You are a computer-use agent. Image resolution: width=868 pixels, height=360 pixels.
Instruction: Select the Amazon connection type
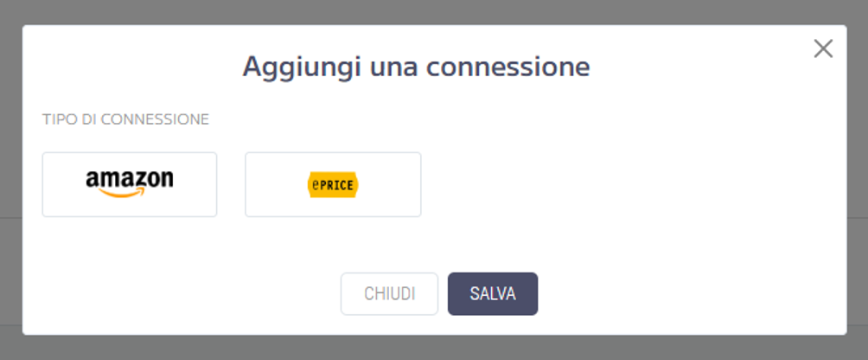tap(130, 184)
